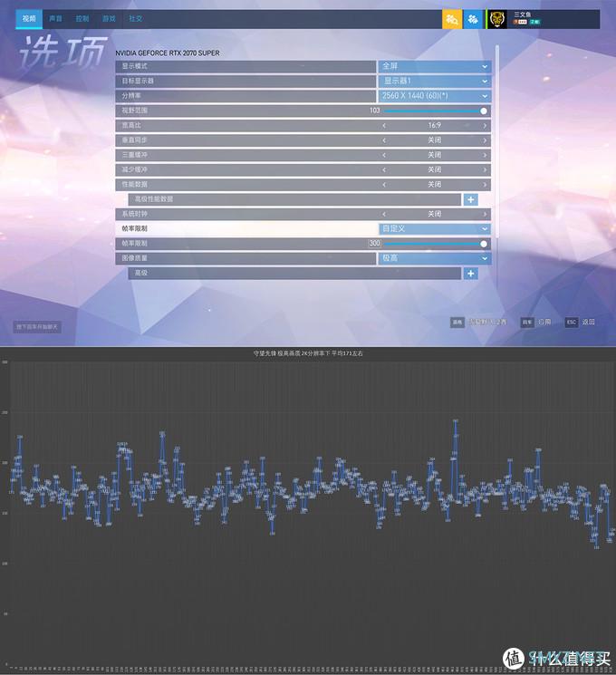Click the 视野范围 slider handle at 103

[484, 111]
